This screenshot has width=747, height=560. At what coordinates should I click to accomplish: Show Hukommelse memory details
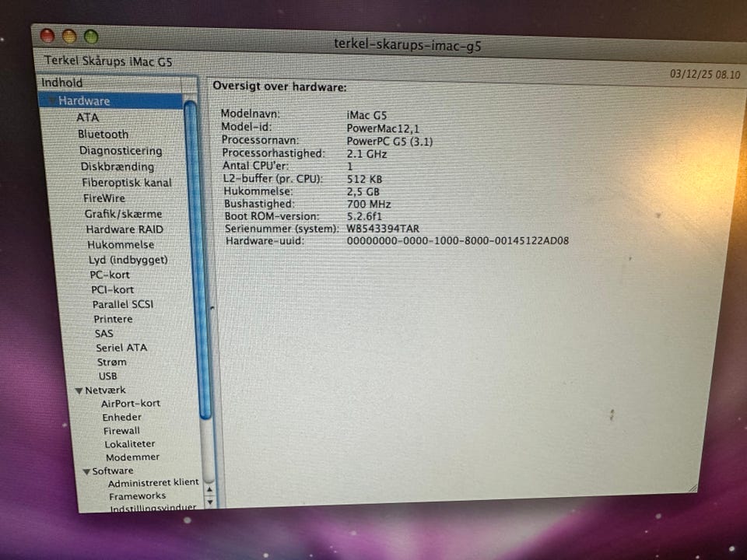point(121,244)
